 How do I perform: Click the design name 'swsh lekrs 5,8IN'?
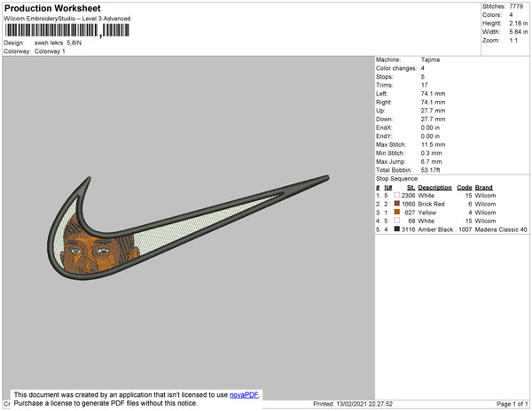(58, 43)
